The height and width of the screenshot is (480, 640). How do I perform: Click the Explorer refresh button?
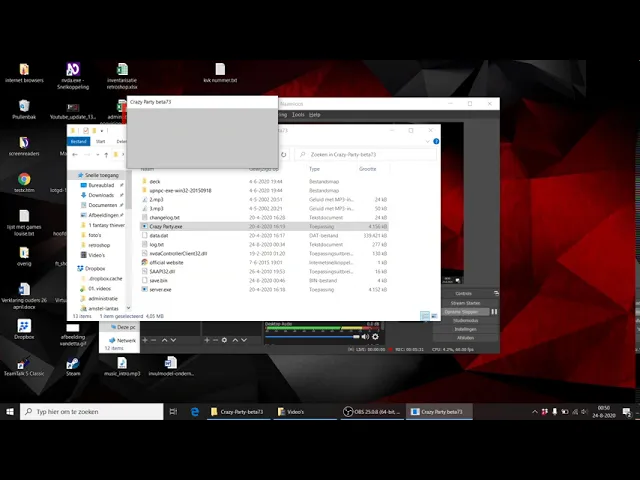click(283, 155)
